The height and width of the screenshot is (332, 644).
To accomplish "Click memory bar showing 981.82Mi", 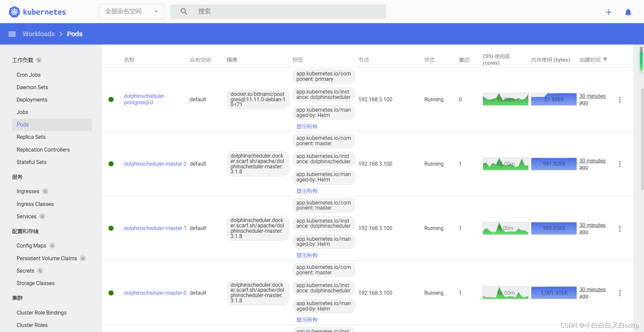I will coord(554,164).
